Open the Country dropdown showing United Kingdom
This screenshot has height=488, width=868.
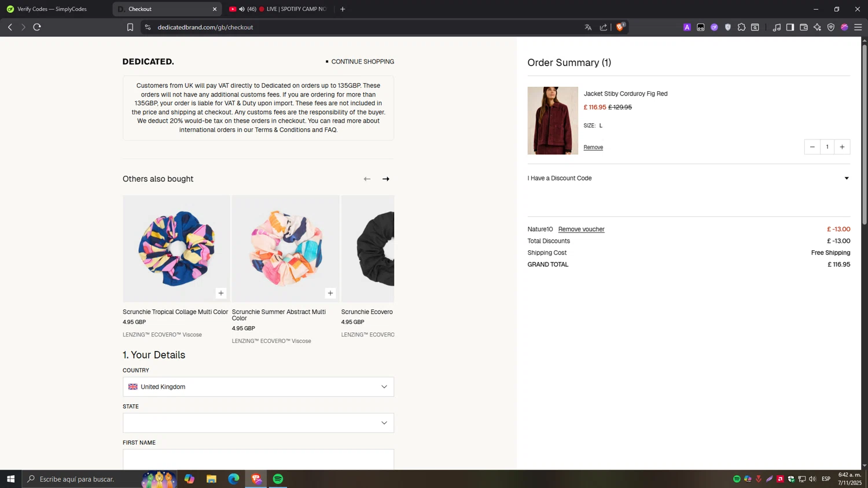pyautogui.click(x=258, y=387)
